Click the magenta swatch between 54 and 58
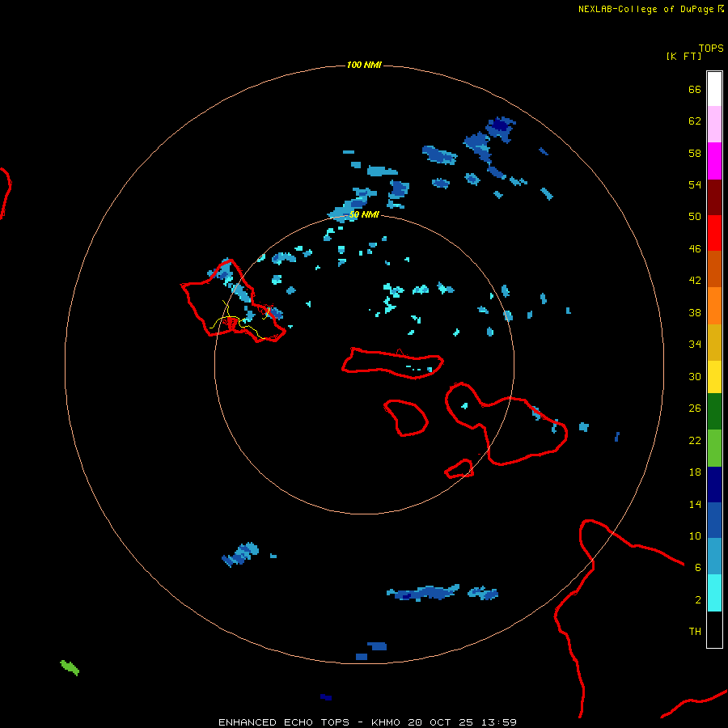The height and width of the screenshot is (728, 728). (x=714, y=161)
